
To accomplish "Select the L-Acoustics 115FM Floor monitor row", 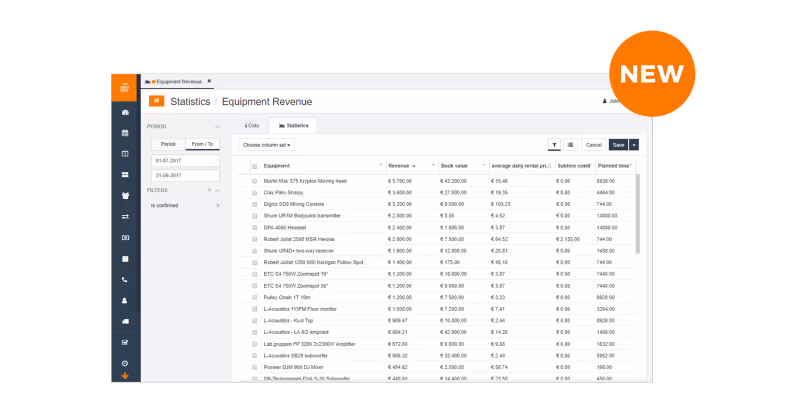I will point(437,309).
